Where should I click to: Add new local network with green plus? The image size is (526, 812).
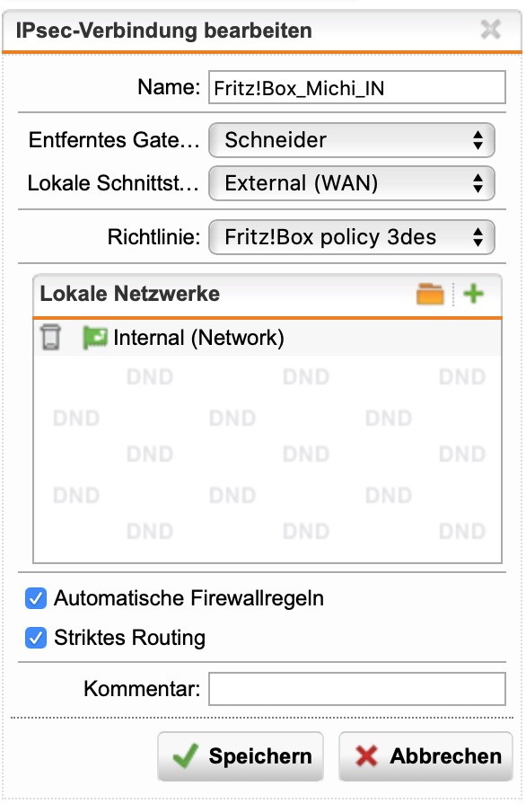[x=473, y=294]
